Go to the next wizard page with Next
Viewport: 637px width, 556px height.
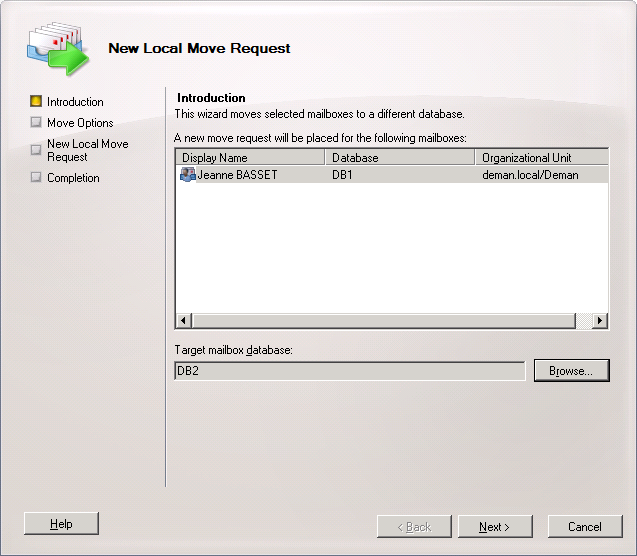[495, 526]
